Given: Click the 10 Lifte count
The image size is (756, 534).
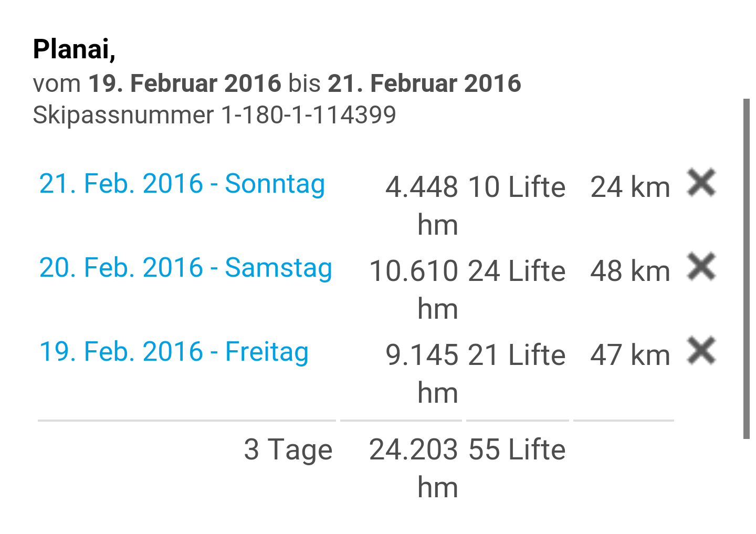Looking at the screenshot, I should coord(517,187).
